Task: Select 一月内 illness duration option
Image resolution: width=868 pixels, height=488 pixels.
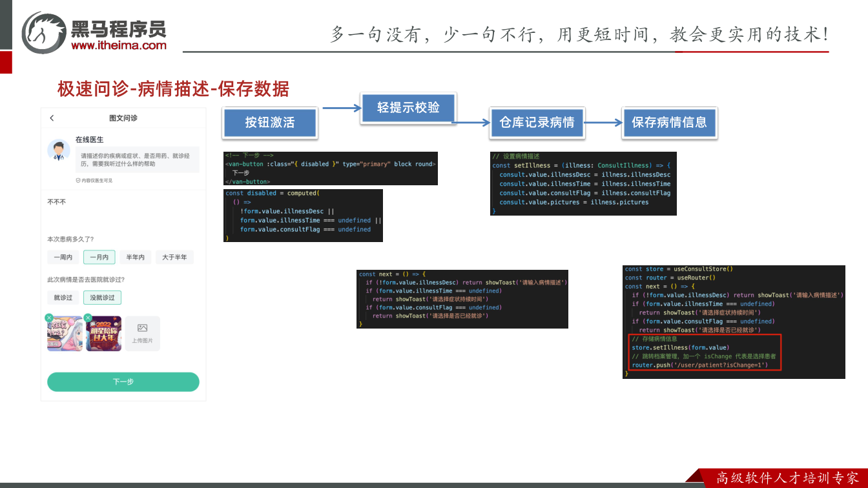Action: click(x=99, y=258)
